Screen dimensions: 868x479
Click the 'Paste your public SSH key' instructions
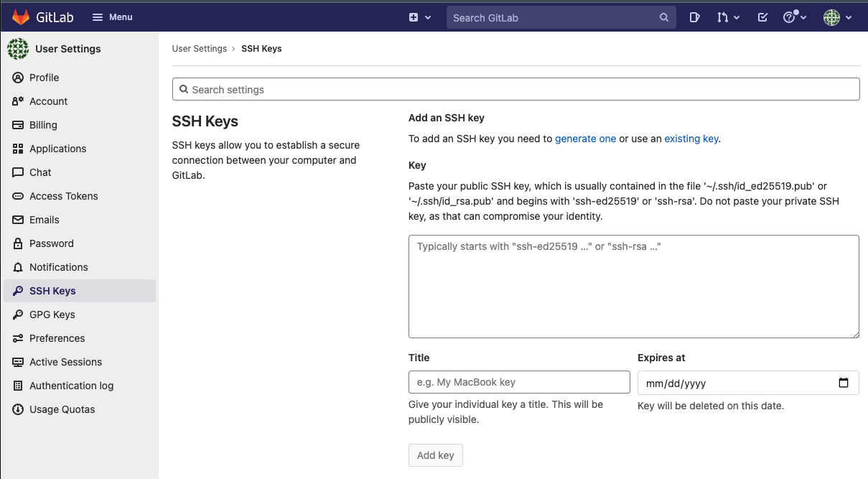(624, 201)
